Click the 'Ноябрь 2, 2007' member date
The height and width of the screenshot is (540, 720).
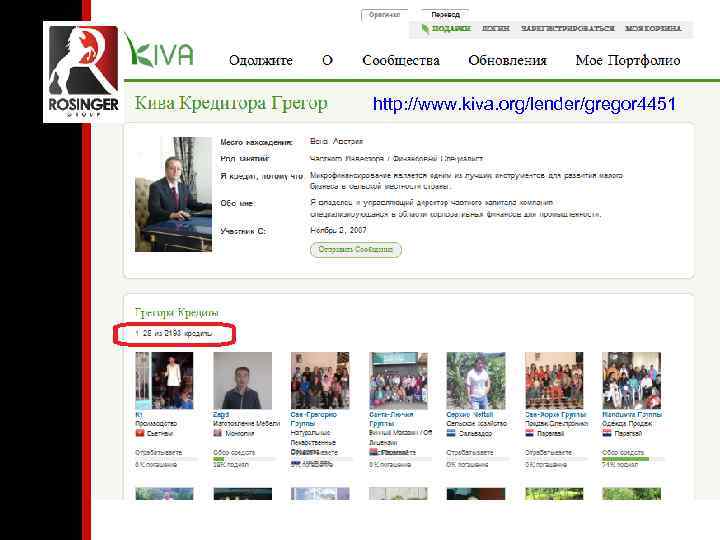click(x=338, y=231)
